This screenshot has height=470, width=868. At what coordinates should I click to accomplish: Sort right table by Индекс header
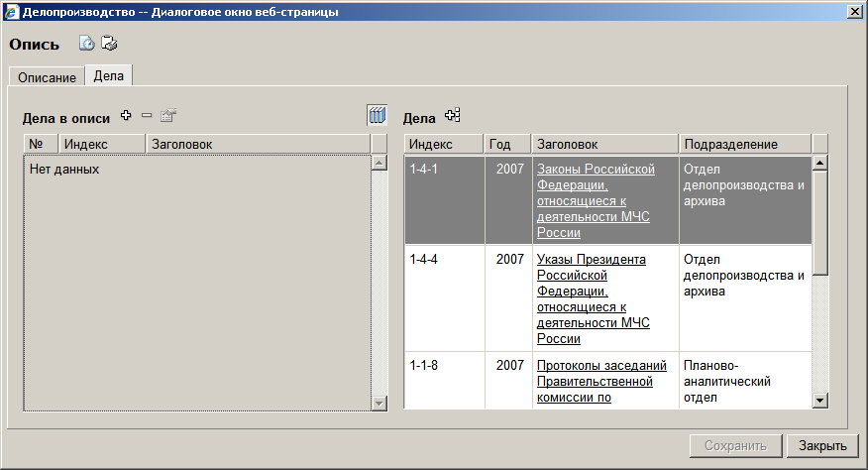(443, 144)
